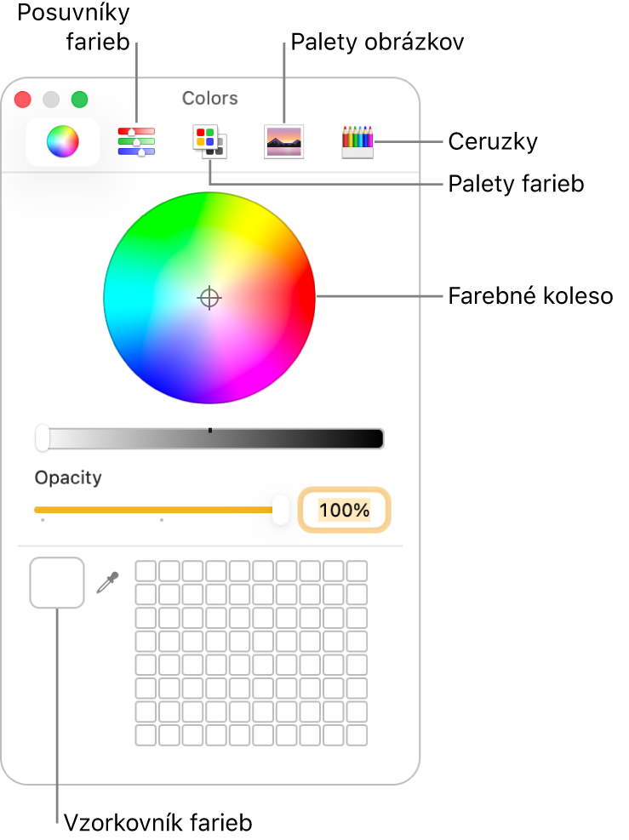Click the bottom-left saved swatch slot
Image resolution: width=629 pixels, height=840 pixels.
(146, 734)
